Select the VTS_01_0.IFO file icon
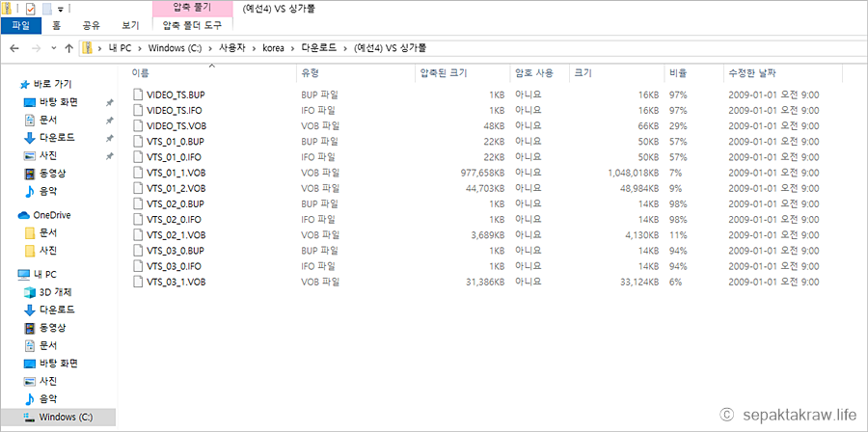 click(138, 157)
